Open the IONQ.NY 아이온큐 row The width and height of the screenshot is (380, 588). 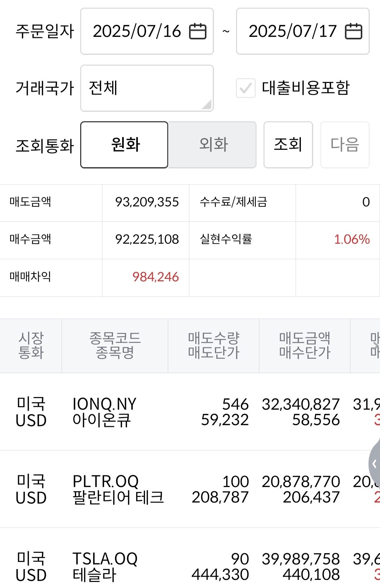click(x=190, y=412)
